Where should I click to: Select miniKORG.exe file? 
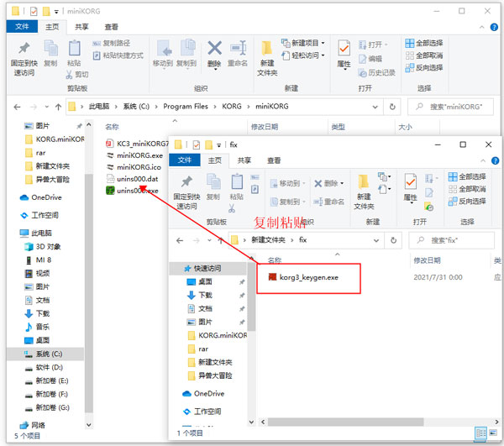135,155
